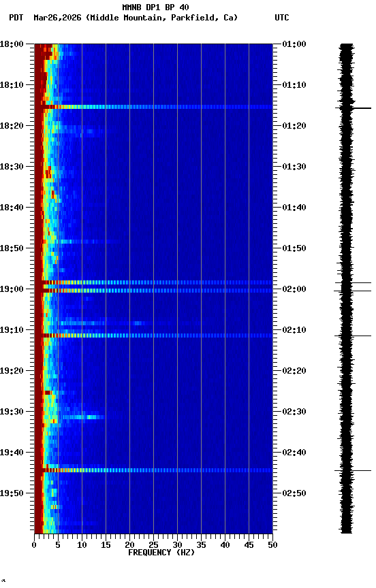Click the 45 Hz frequency axis label

[x=249, y=545]
